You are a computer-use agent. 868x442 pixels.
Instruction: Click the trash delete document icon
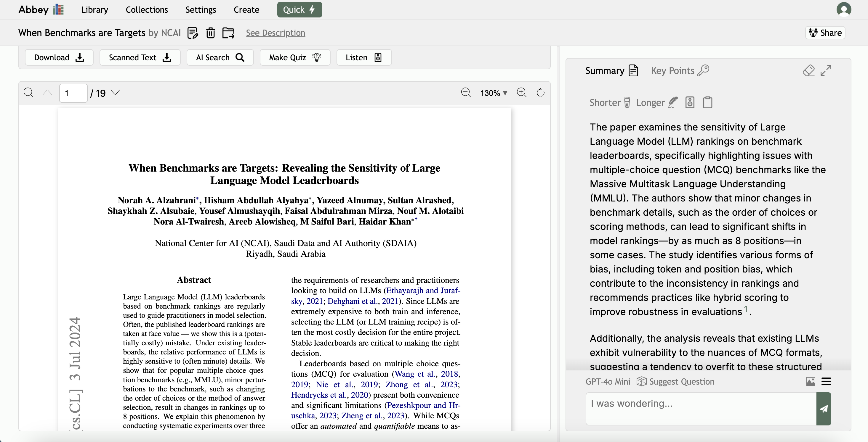click(211, 33)
